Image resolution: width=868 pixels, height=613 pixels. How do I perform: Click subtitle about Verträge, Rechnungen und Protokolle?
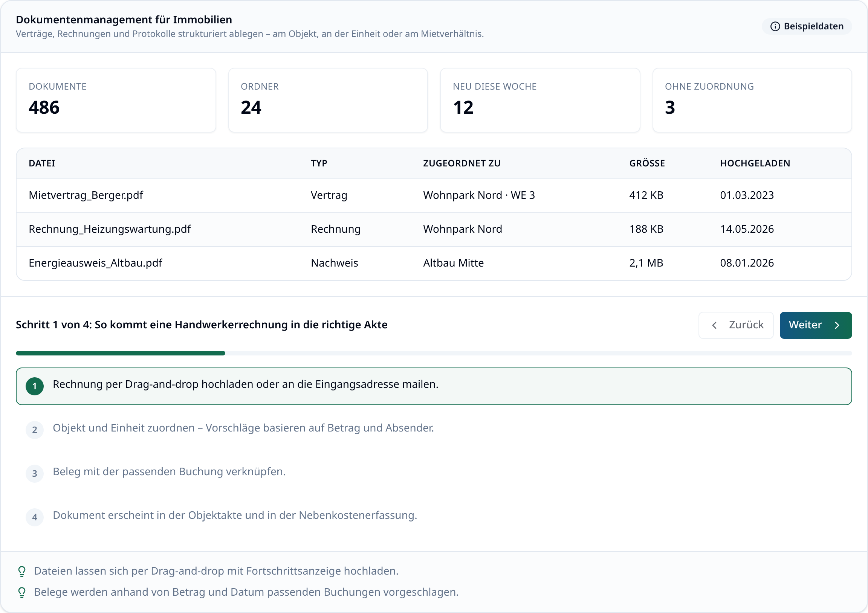tap(250, 34)
